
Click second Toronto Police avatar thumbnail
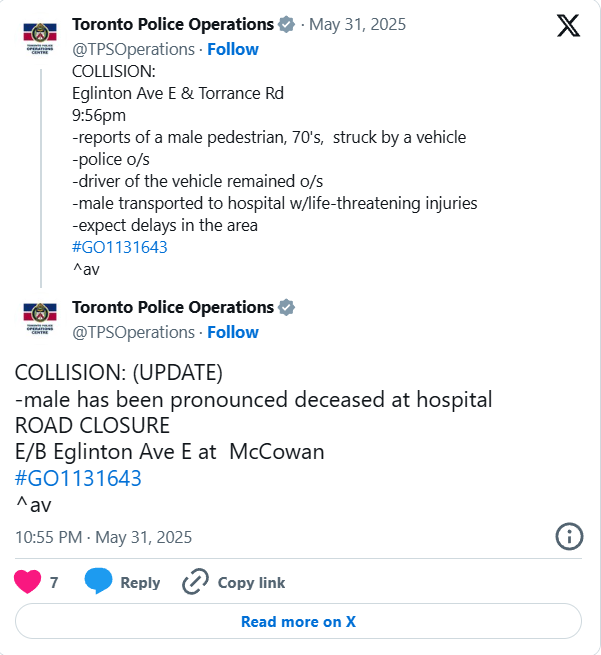click(x=39, y=319)
